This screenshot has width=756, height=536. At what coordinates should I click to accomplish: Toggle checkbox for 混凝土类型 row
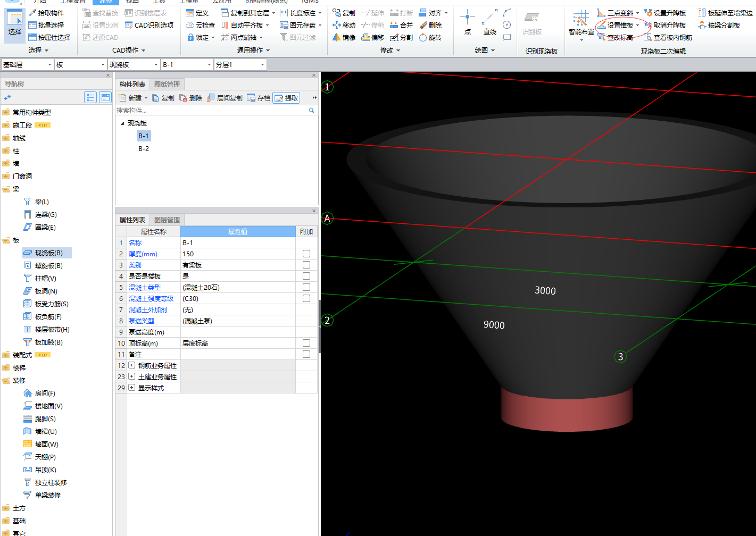(306, 287)
